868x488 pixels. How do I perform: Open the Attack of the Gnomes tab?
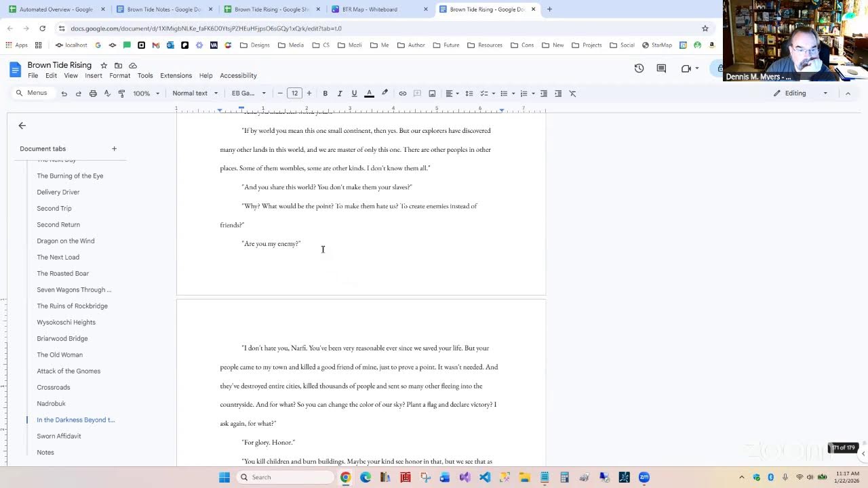[x=68, y=371]
